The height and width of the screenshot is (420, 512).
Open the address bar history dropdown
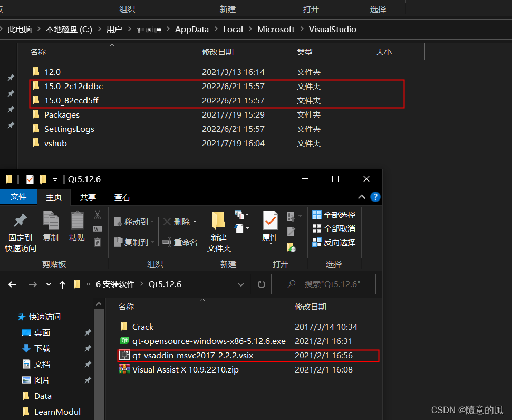click(x=241, y=284)
